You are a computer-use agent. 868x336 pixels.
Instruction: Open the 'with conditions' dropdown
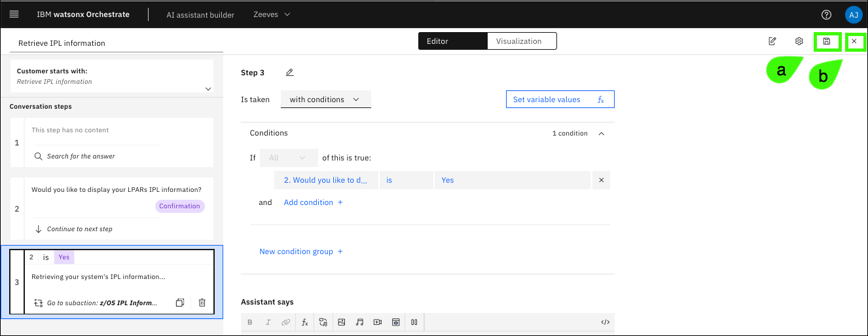tap(325, 100)
